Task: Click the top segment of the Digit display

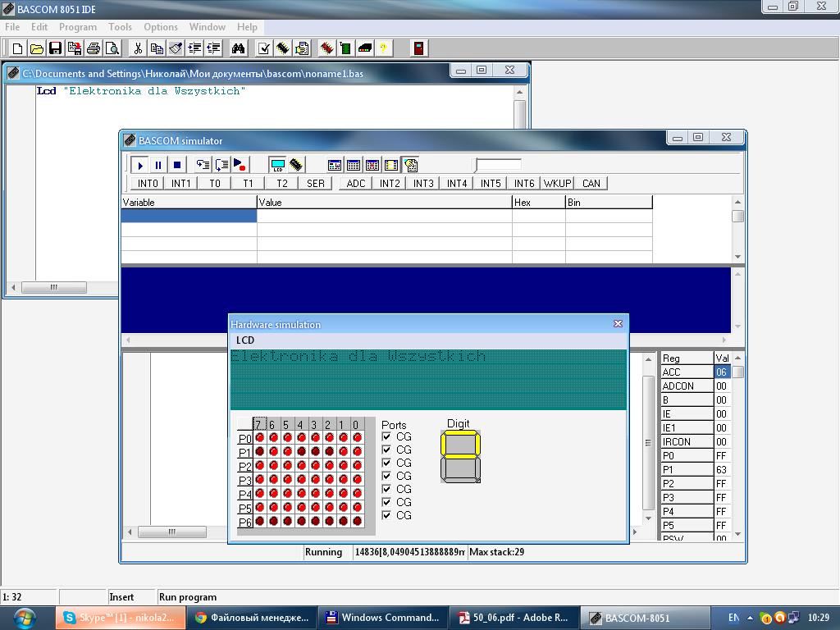Action: point(460,433)
